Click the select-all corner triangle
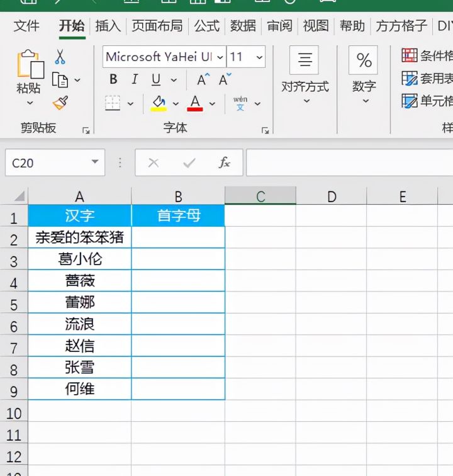The height and width of the screenshot is (476, 453). [19, 196]
